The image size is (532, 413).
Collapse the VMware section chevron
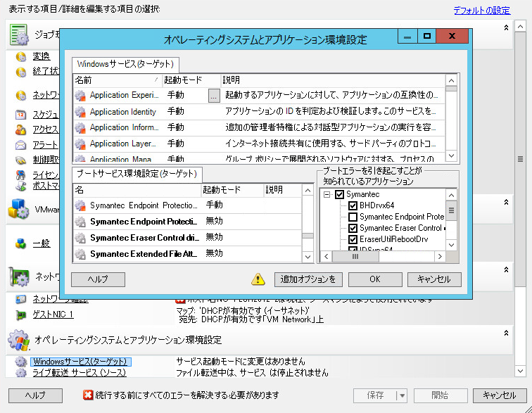(x=506, y=202)
